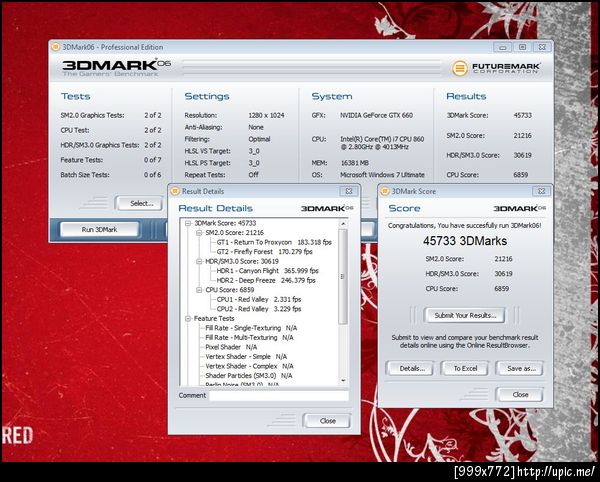Select GT1 - Return To Proxycon row

tap(274, 242)
